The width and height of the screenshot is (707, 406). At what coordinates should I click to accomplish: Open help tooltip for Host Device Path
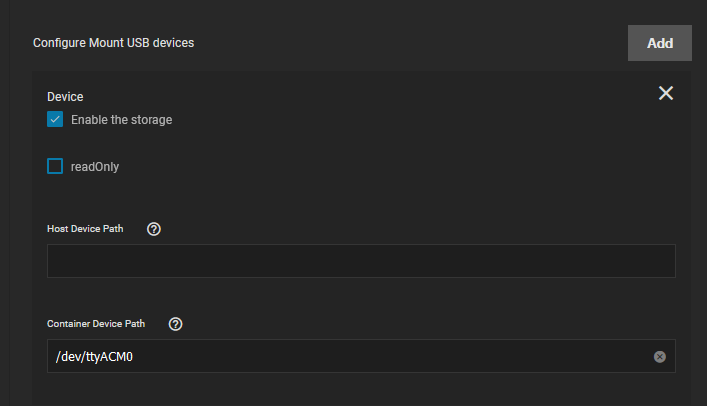coord(154,229)
